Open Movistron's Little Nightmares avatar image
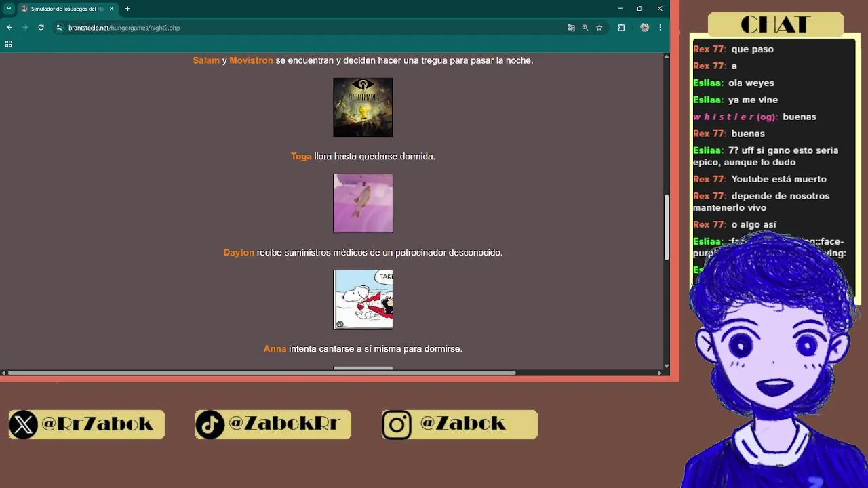868x488 pixels. 363,107
